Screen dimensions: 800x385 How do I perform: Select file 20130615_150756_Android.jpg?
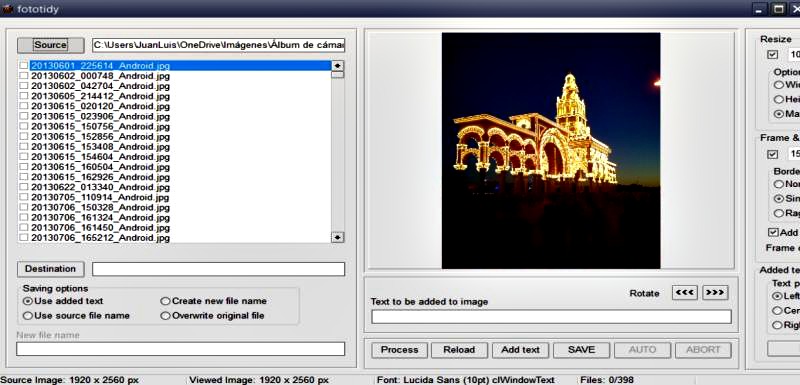101,126
